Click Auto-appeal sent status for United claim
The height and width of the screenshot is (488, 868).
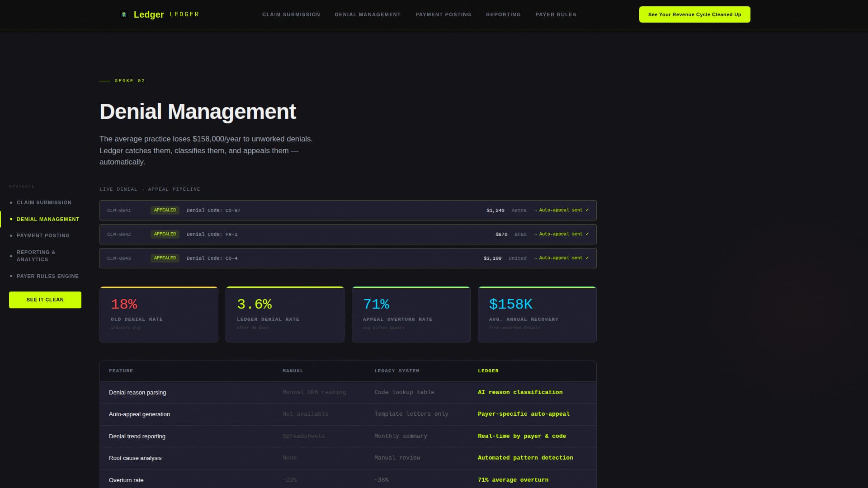point(561,258)
